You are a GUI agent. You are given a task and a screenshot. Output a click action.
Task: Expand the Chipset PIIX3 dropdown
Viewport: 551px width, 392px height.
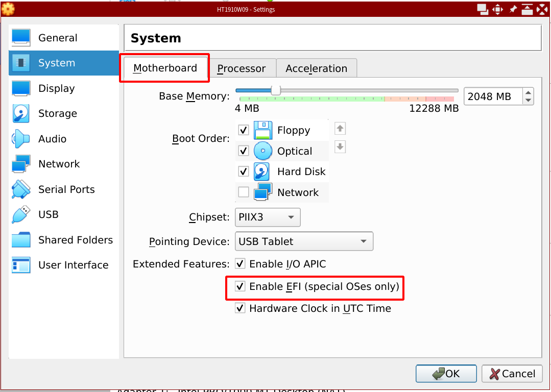pyautogui.click(x=268, y=217)
